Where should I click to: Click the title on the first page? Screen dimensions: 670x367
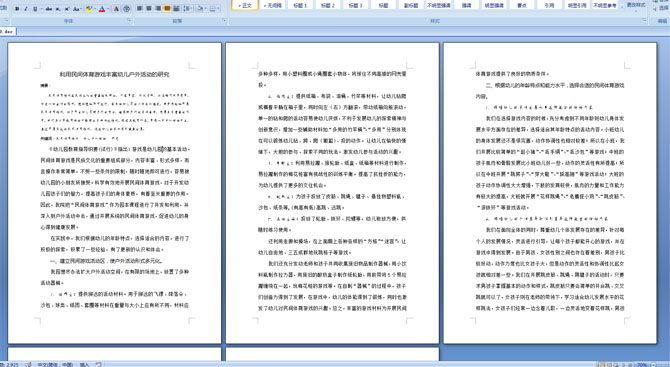(x=115, y=74)
